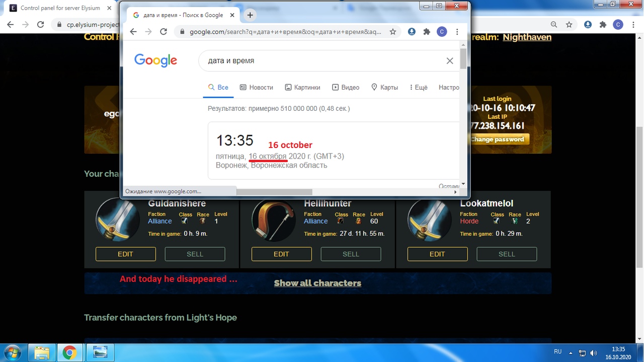The width and height of the screenshot is (644, 362).
Task: Switch to Картинки search tab
Action: tap(303, 87)
